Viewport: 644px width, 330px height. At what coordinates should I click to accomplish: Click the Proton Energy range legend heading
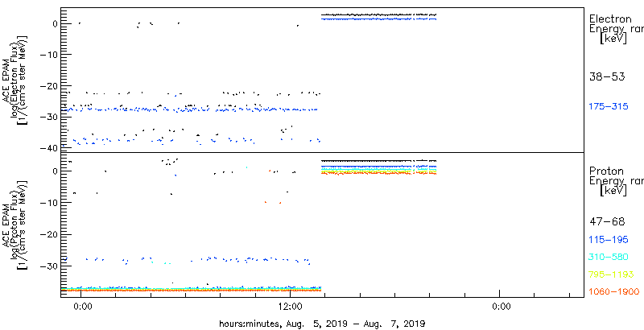click(x=616, y=181)
